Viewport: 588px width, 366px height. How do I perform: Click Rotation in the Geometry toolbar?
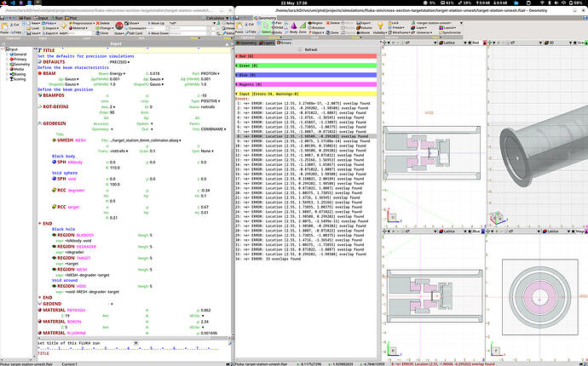317,28
